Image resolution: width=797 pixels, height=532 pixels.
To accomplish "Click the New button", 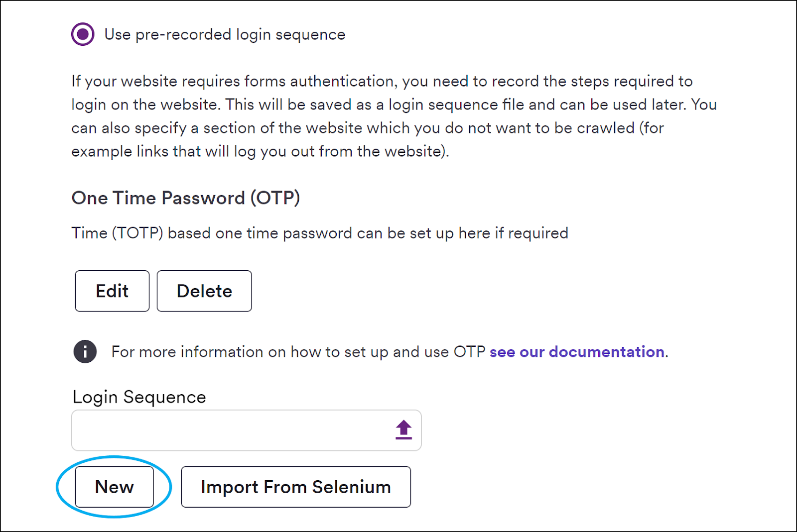I will [114, 487].
